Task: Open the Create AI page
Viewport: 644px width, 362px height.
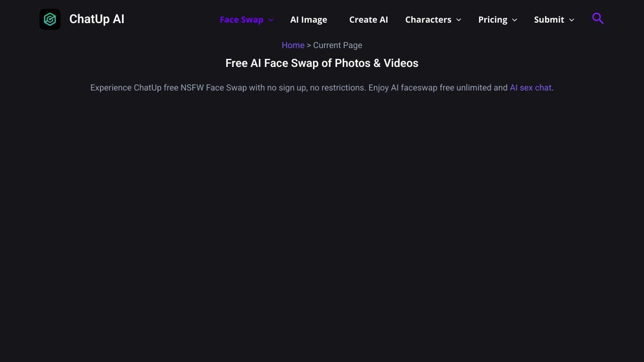Action: pos(369,19)
